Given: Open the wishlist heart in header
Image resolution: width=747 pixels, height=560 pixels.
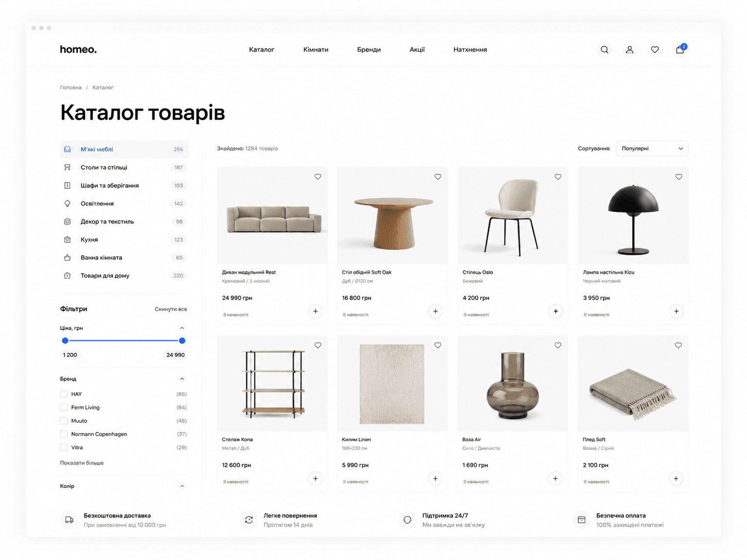Looking at the screenshot, I should click(x=655, y=50).
